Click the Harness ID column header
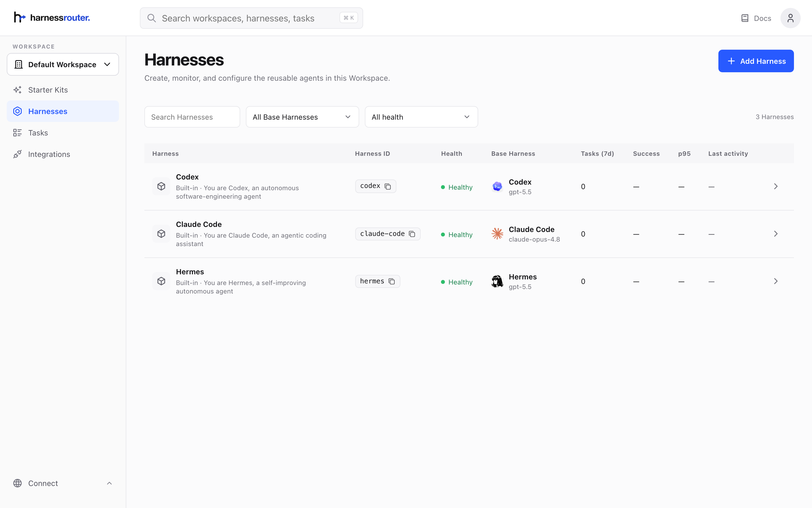 [372, 154]
